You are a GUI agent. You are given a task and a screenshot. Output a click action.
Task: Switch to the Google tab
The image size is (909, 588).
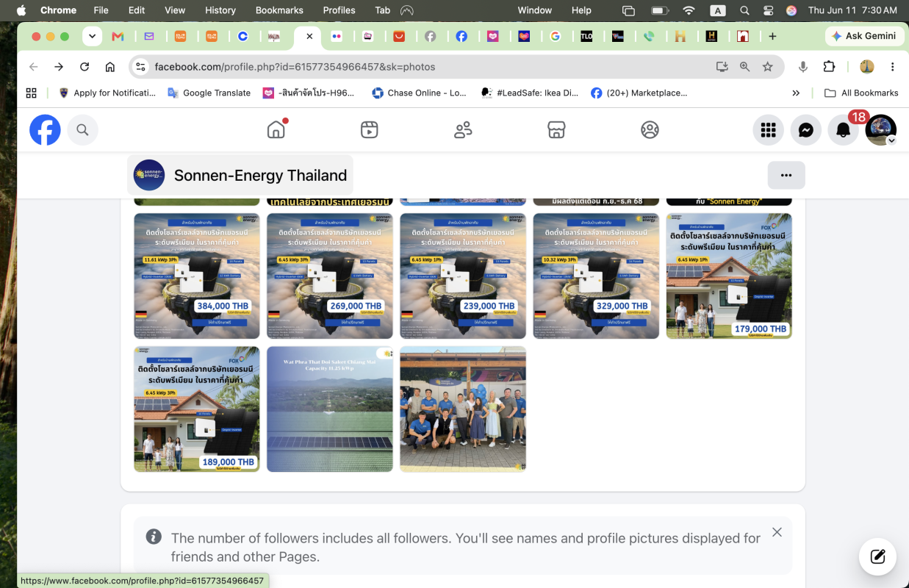[x=556, y=36]
